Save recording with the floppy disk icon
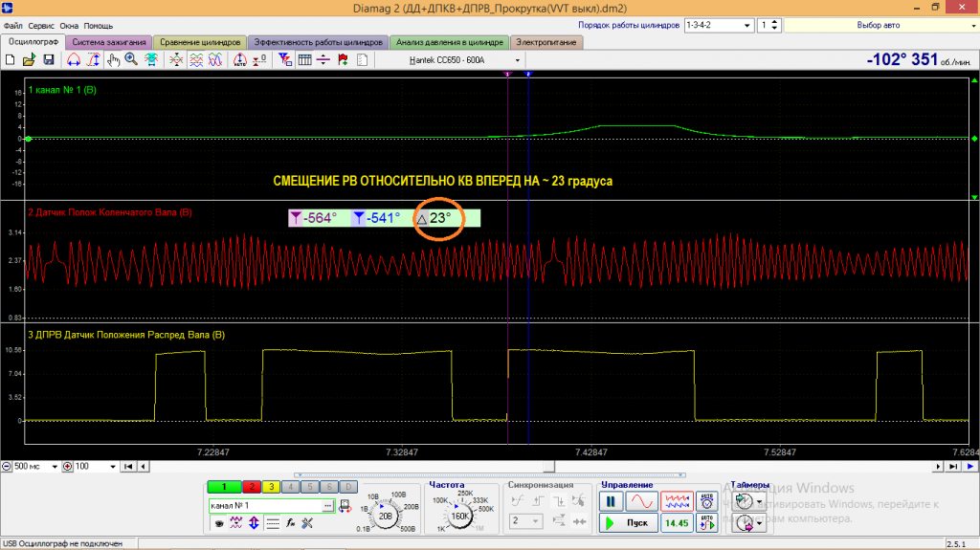 tap(48, 60)
